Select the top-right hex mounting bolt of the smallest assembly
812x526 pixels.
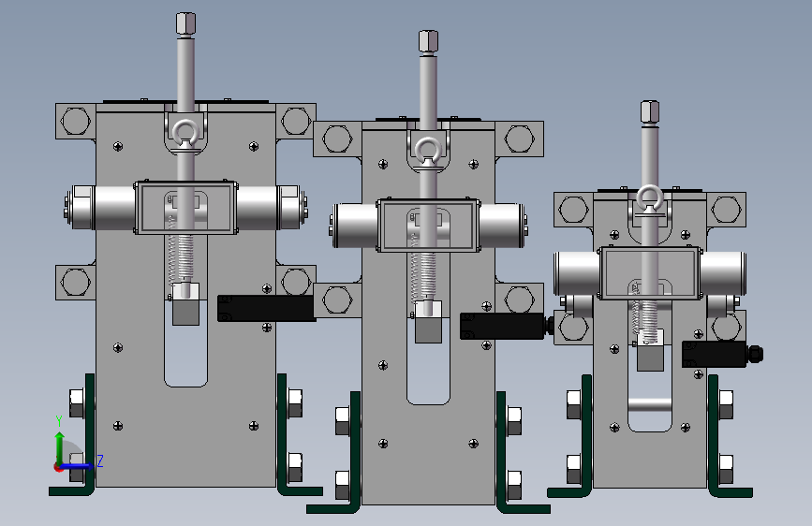(x=726, y=211)
